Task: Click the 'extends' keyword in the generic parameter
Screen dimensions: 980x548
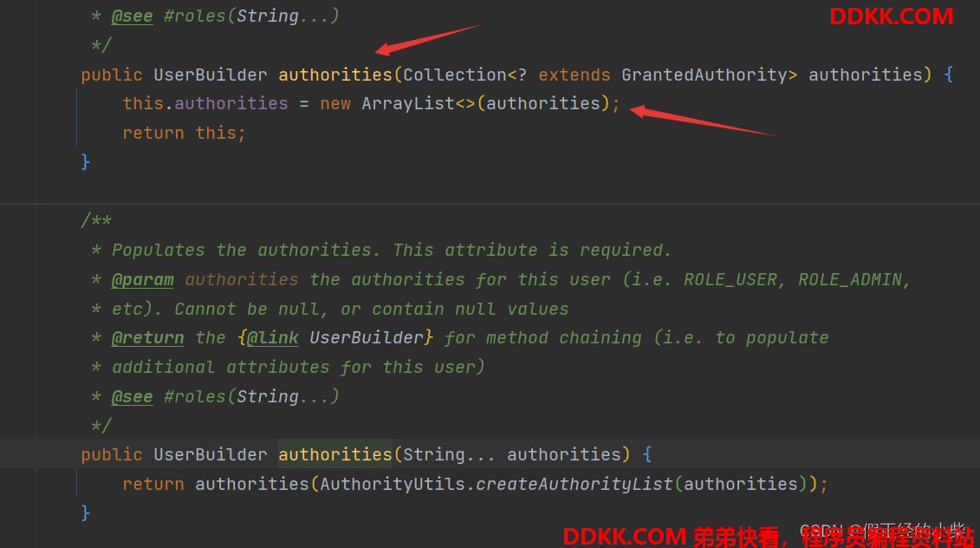Action: coord(574,75)
